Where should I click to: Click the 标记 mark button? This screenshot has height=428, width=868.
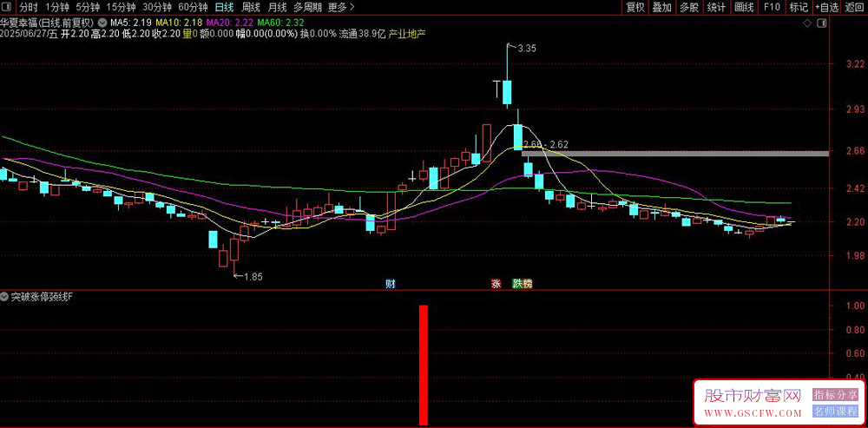[x=799, y=7]
